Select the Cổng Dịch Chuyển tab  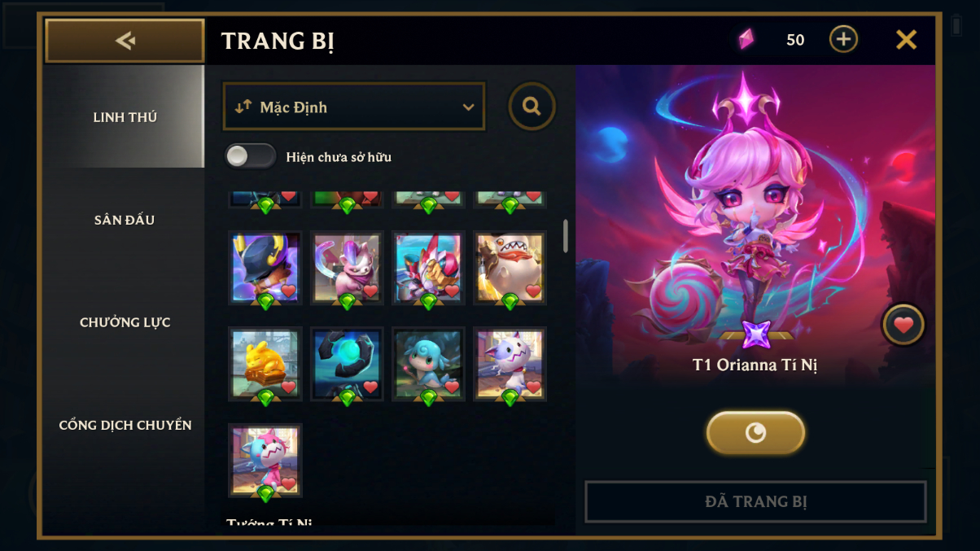point(125,425)
